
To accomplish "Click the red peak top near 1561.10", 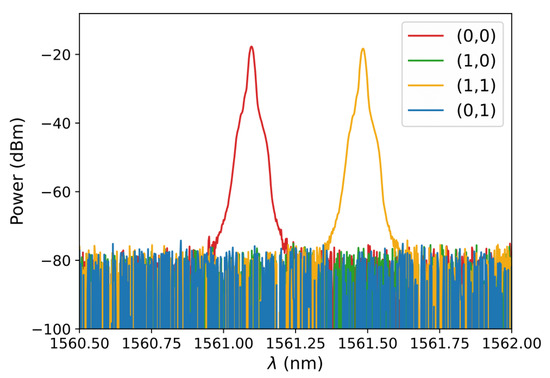I will pyautogui.click(x=251, y=47).
